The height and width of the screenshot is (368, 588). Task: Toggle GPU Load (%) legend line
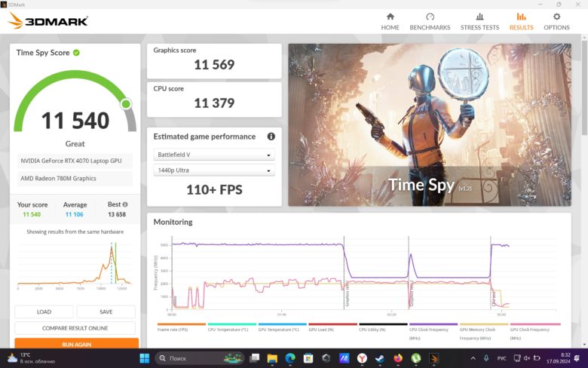[332, 327]
